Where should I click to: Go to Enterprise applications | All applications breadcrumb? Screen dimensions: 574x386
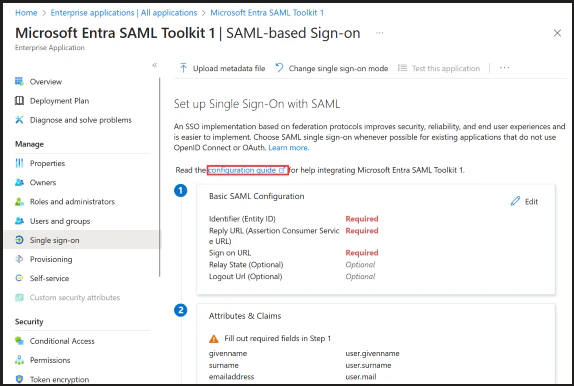click(x=124, y=12)
